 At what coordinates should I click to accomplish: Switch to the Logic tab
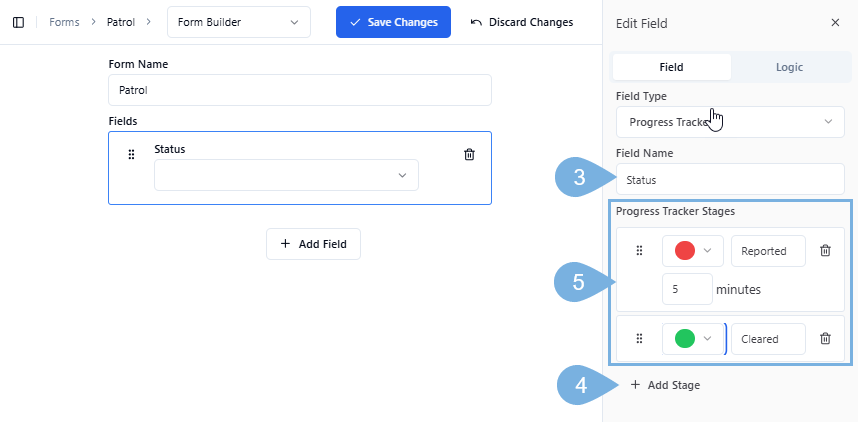click(789, 67)
